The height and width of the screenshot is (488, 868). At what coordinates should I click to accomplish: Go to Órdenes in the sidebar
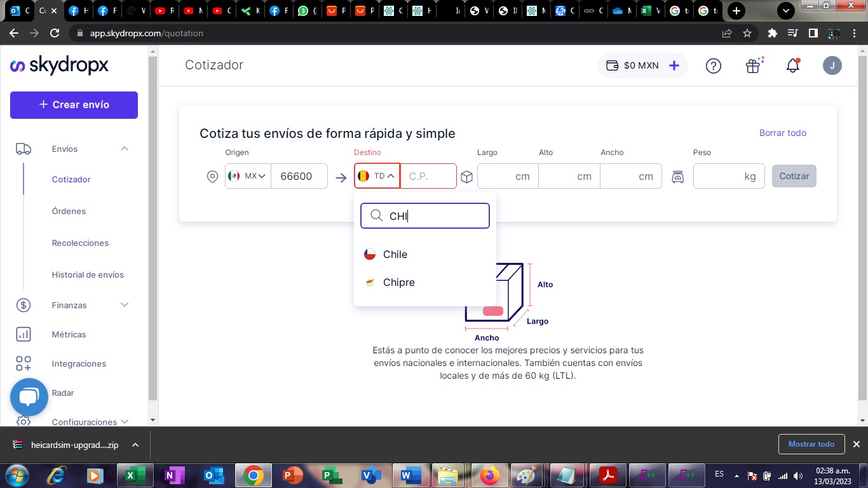(69, 211)
